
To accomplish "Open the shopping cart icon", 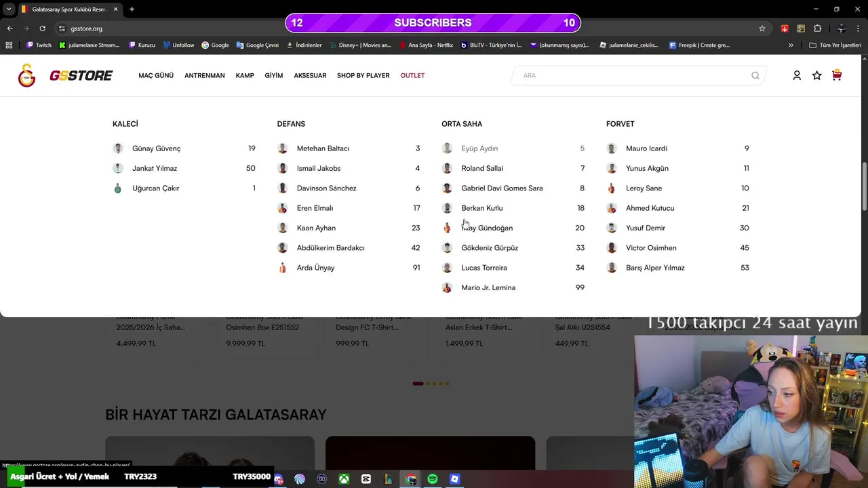I will [837, 75].
